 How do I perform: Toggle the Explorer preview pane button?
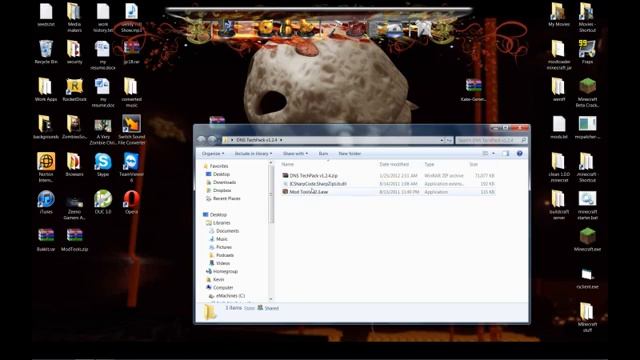click(x=506, y=153)
